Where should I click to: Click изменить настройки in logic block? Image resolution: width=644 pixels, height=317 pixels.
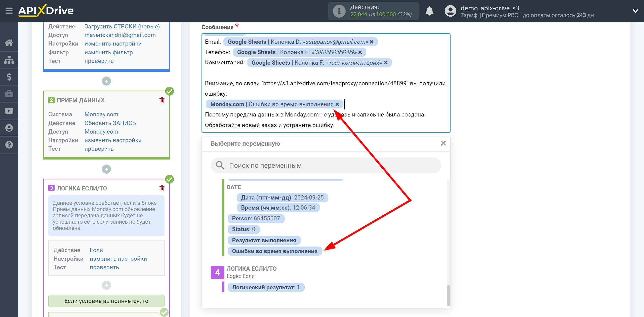pyautogui.click(x=118, y=259)
